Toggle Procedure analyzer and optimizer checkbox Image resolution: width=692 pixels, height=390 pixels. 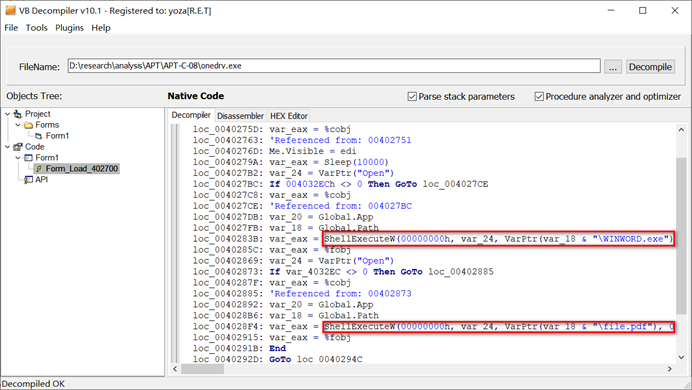[539, 97]
